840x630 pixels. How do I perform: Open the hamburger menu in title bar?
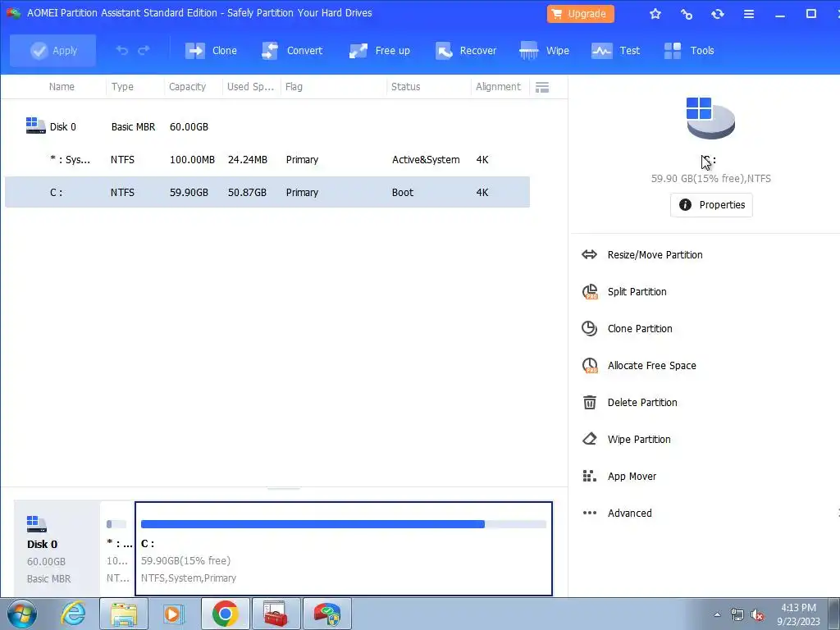point(749,14)
